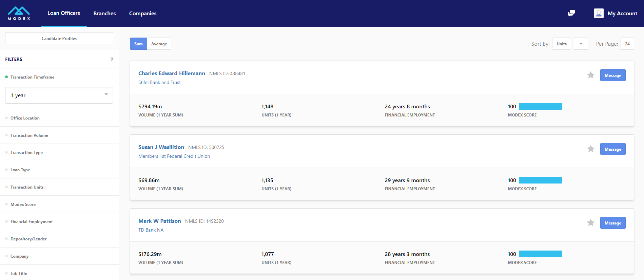Expand the Loan Type filter

point(59,170)
